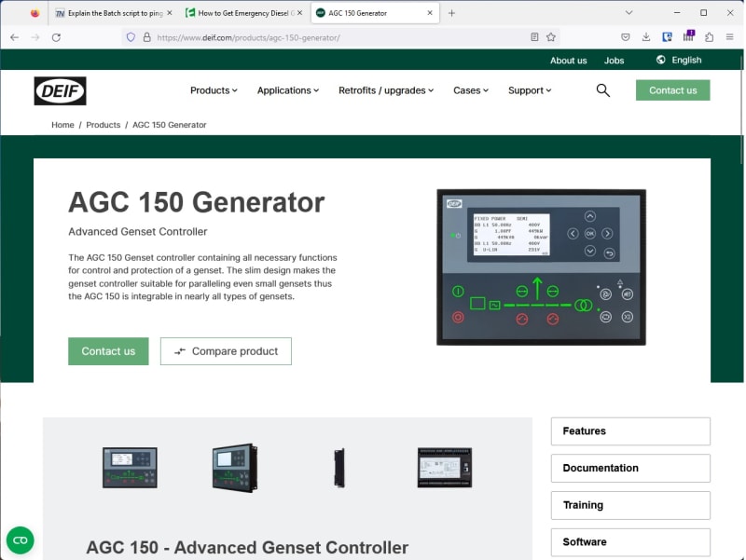Expand the Products menu
Viewport: 746px width, 560px height.
pos(214,90)
